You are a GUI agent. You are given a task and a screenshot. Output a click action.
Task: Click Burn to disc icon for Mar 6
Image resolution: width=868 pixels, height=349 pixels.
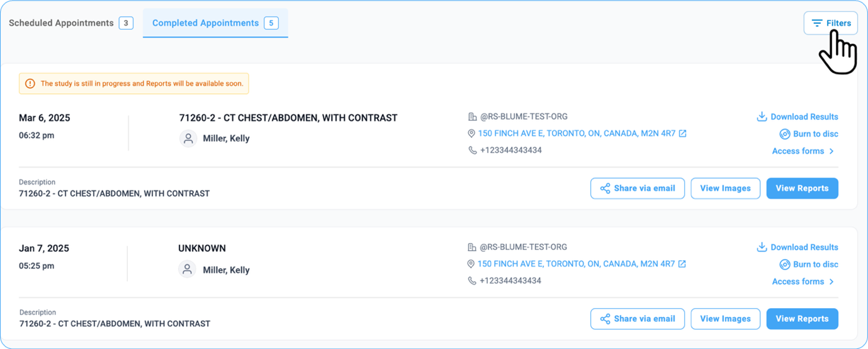(785, 134)
